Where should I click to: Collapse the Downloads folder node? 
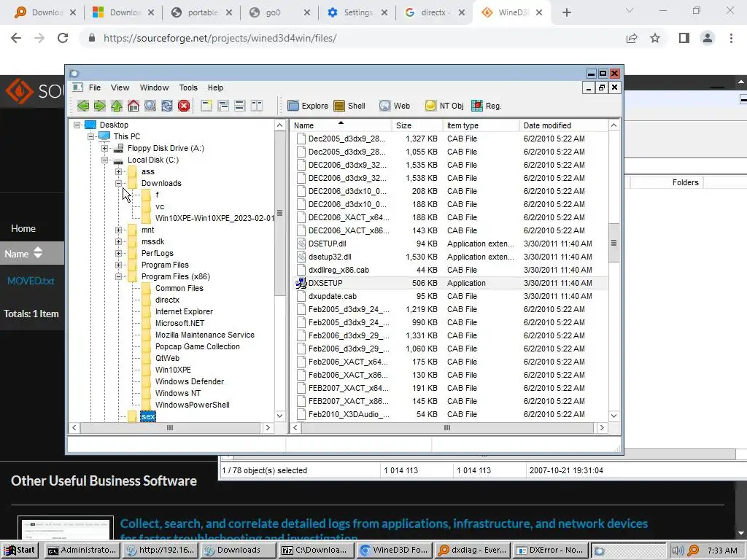point(118,183)
